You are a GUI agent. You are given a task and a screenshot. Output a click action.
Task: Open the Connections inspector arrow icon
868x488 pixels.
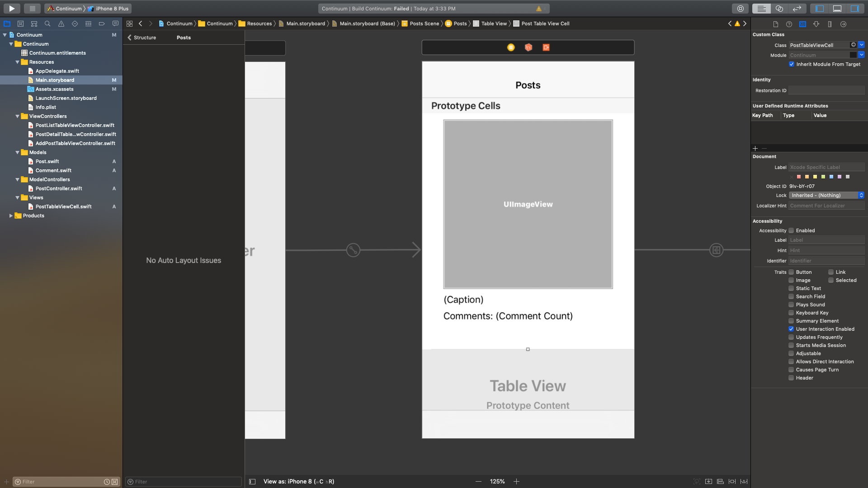(x=843, y=24)
